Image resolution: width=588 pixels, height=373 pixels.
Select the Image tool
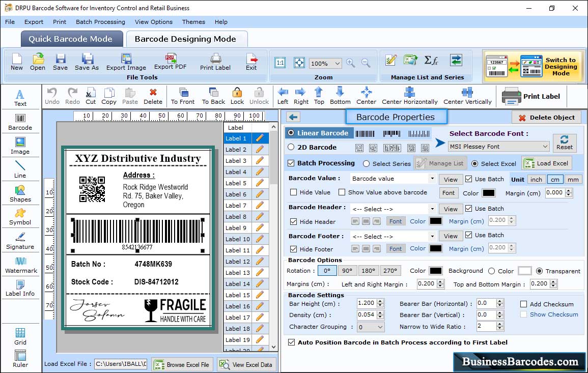[x=20, y=146]
